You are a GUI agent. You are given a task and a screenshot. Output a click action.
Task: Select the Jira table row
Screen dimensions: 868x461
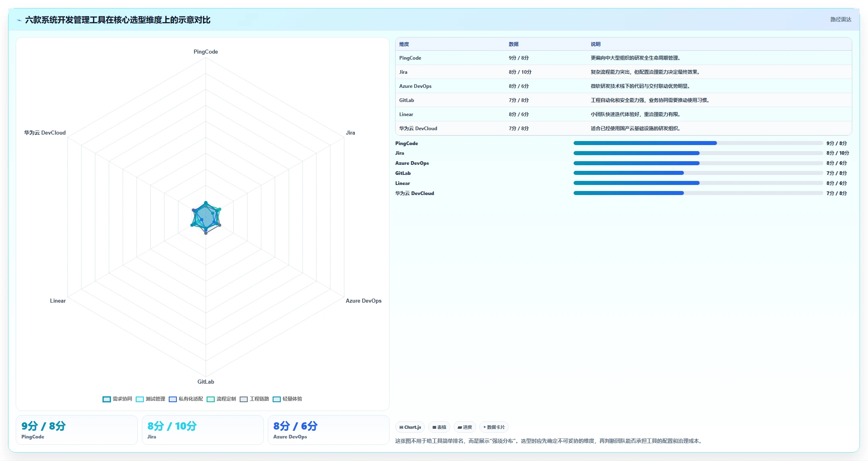[x=624, y=72]
